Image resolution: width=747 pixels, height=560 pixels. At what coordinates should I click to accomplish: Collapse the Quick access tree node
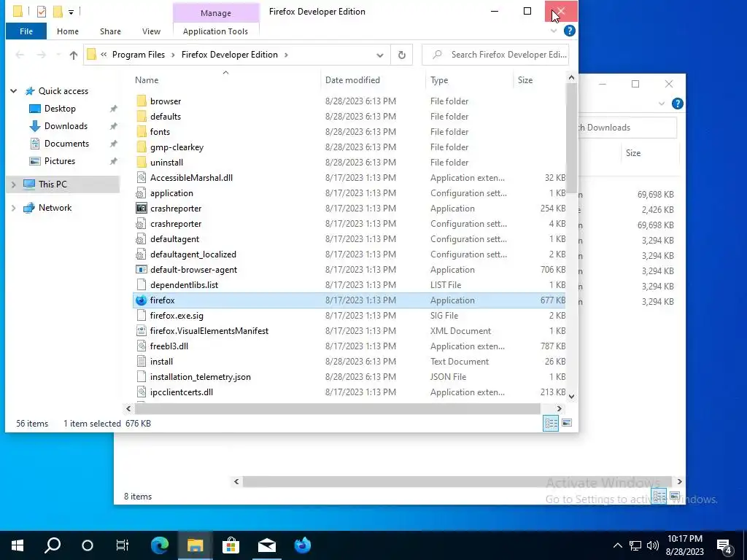14,91
